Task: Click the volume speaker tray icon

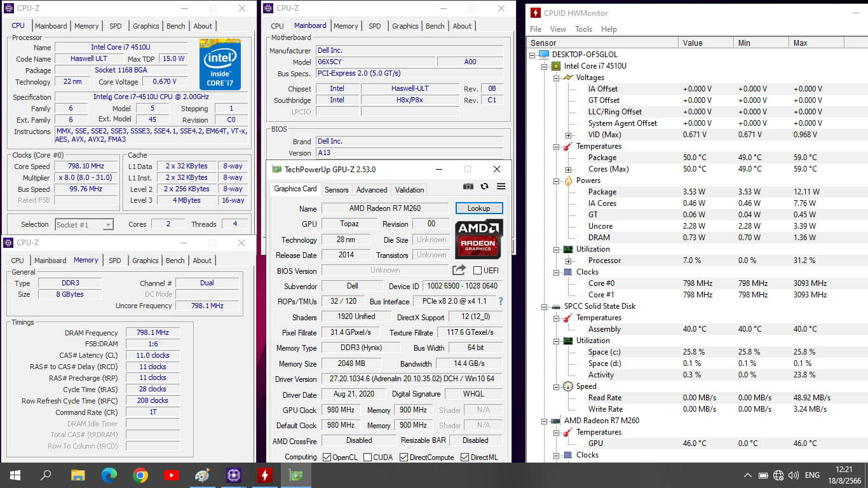Action: coord(793,475)
